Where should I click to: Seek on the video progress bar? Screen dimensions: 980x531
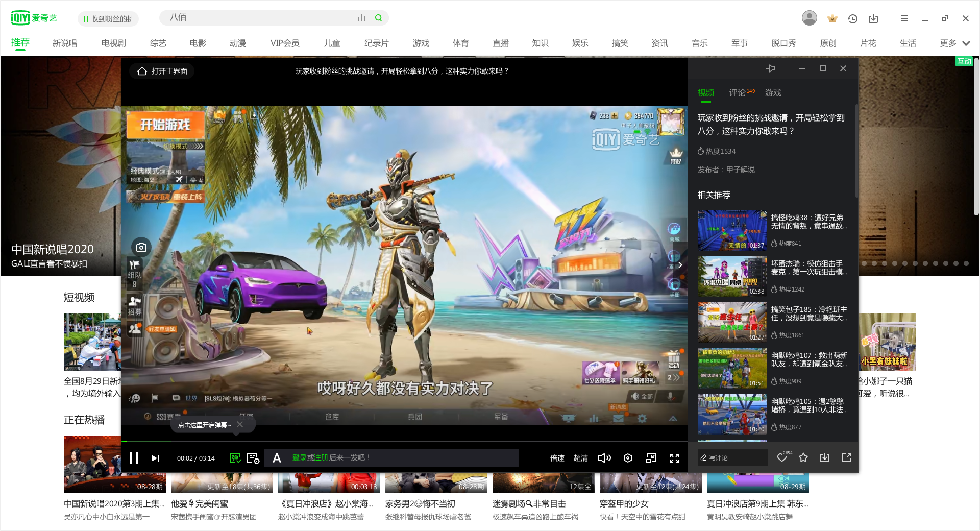click(404, 441)
